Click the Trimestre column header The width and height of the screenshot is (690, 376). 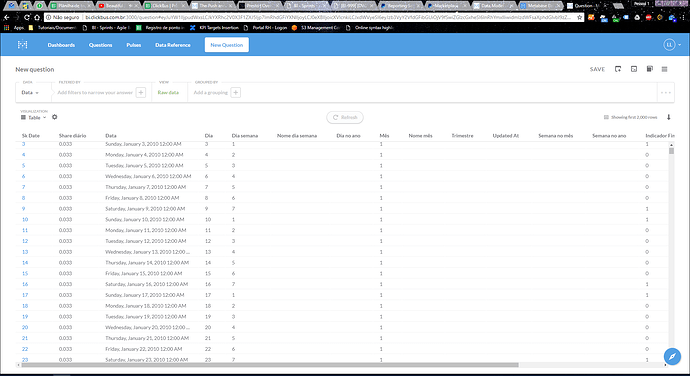coord(462,136)
